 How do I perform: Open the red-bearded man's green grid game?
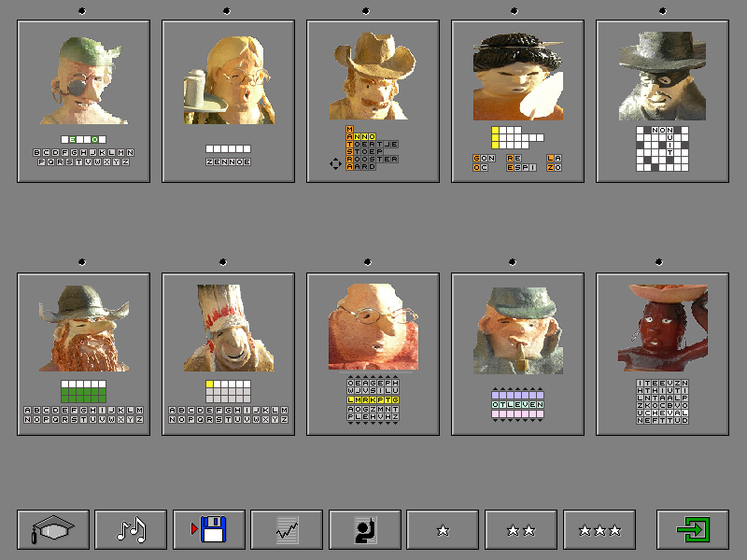click(x=83, y=354)
